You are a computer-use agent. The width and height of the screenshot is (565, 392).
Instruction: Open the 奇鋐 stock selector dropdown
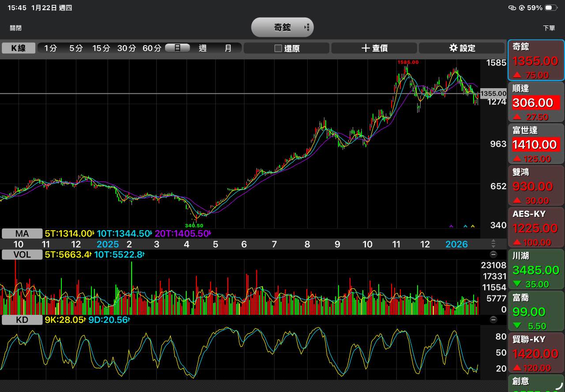coord(282,27)
